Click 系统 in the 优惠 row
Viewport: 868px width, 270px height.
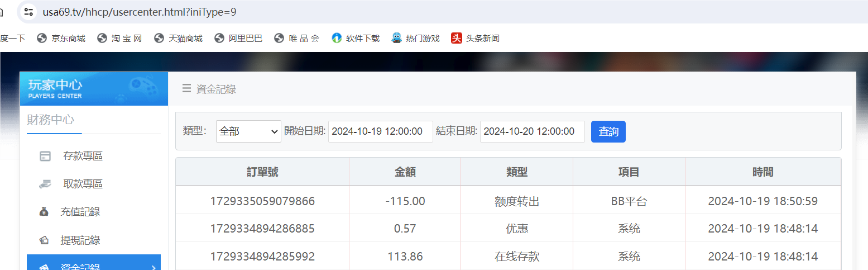point(629,229)
